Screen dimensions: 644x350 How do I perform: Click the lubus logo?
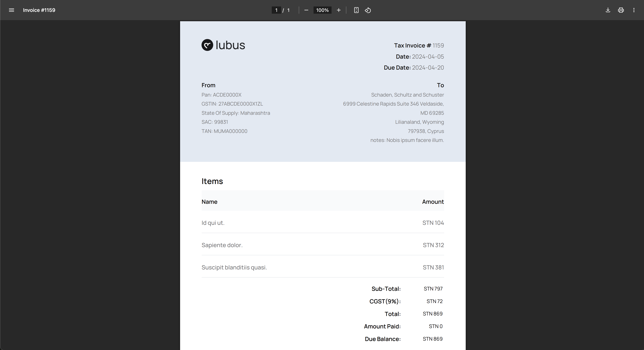pos(223,45)
